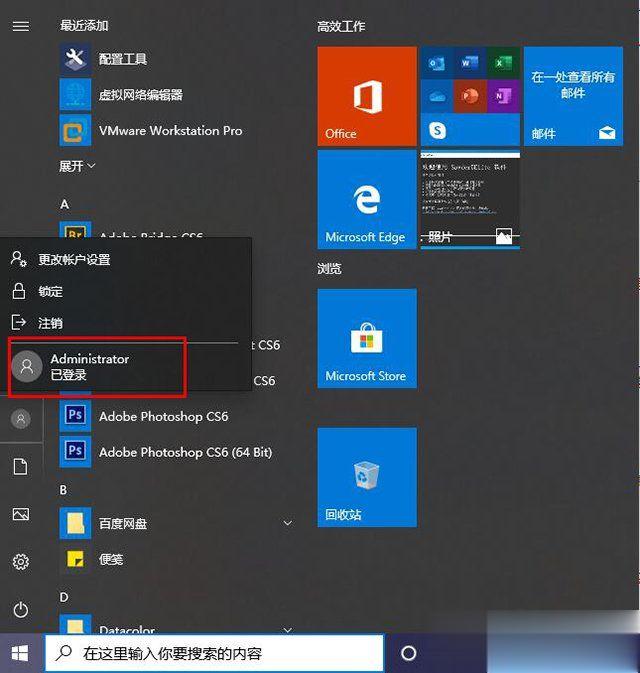Click the letter B section header
This screenshot has width=640, height=673.
tap(64, 490)
